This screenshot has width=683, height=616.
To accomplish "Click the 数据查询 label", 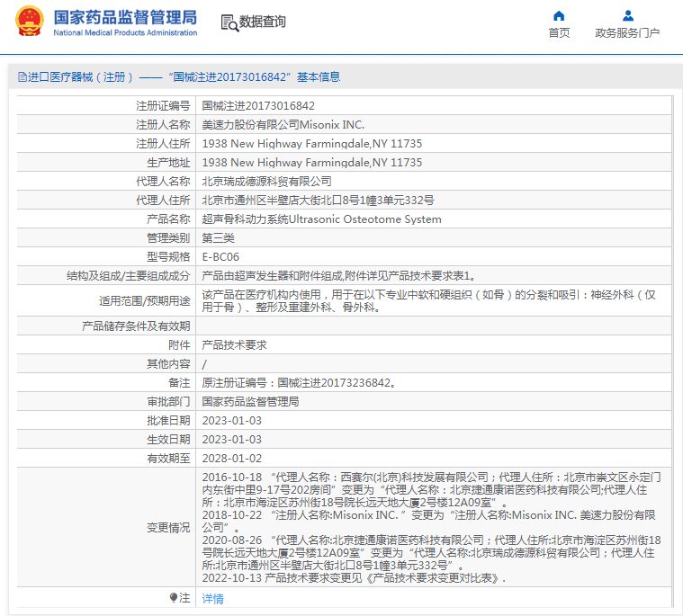I will coord(262,22).
